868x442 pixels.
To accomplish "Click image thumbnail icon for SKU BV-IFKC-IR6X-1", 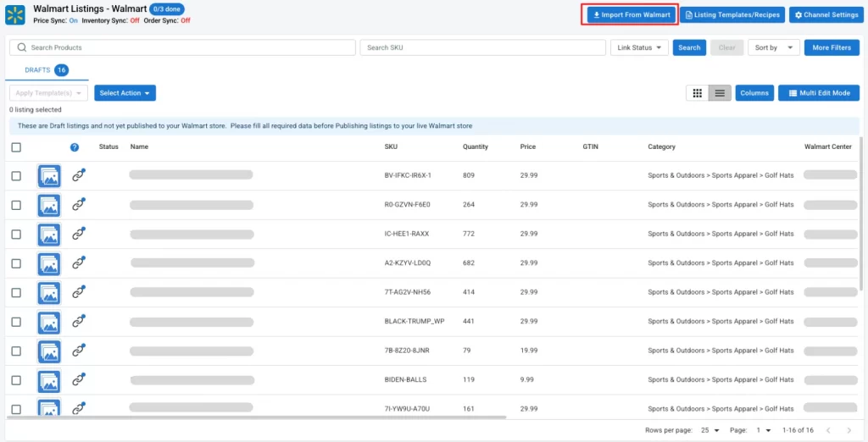I will [x=49, y=176].
